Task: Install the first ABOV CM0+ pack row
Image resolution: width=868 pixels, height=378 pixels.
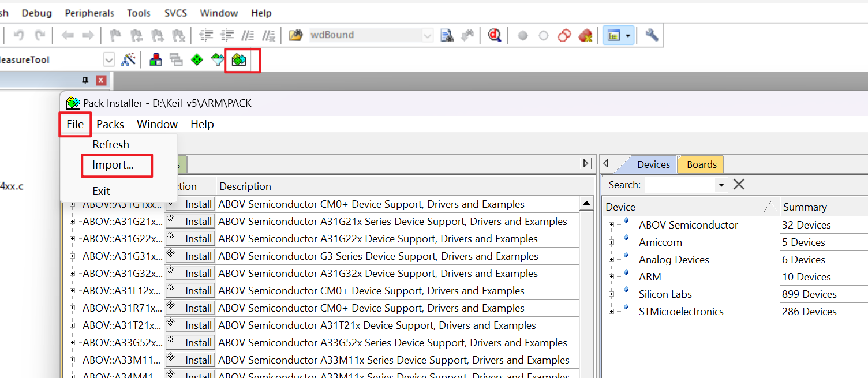Action: point(190,204)
